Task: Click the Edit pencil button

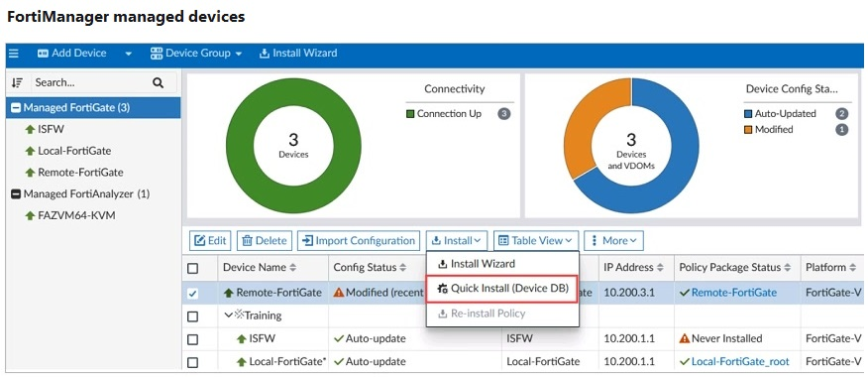Action: coord(210,241)
